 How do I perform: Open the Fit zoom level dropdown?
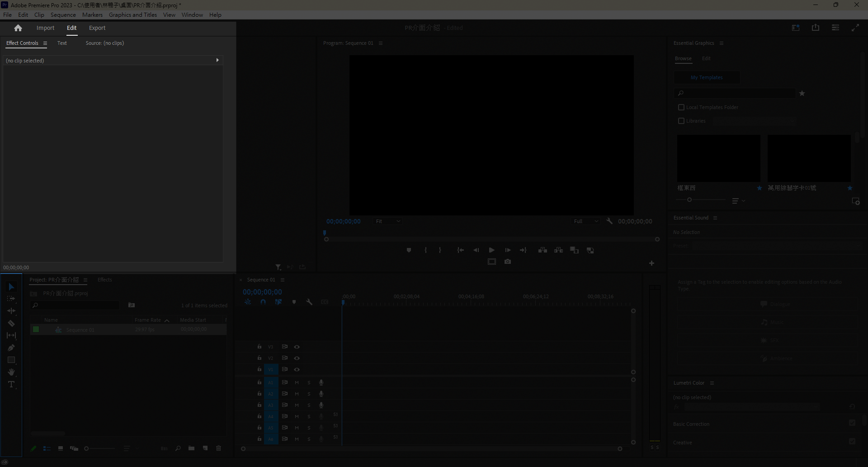coord(388,221)
